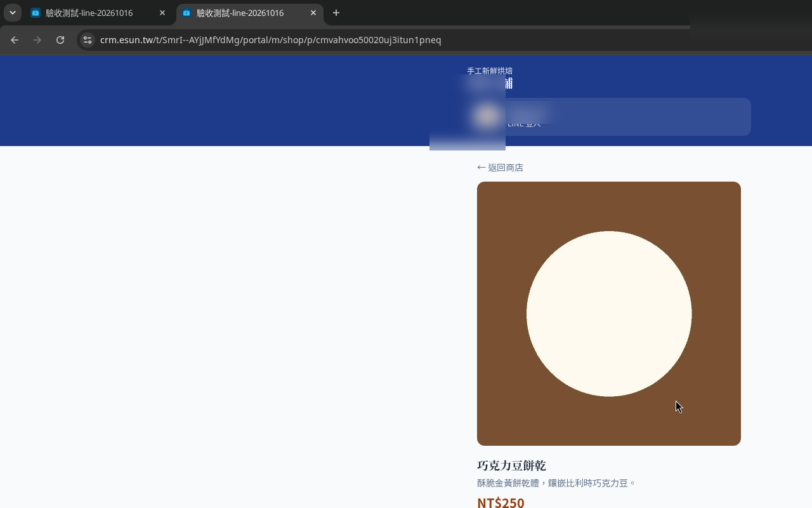
Task: Click the 巧克力豆餅乾 product title
Action: coord(511,465)
